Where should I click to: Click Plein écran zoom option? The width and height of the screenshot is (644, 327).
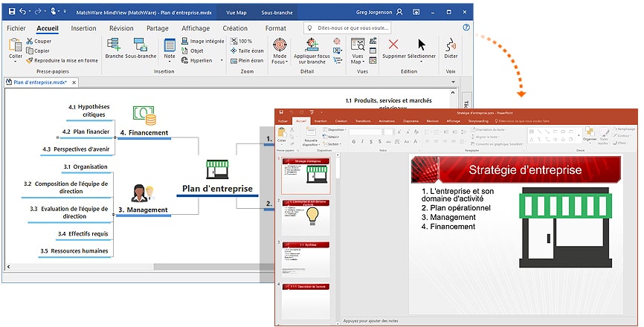(247, 60)
